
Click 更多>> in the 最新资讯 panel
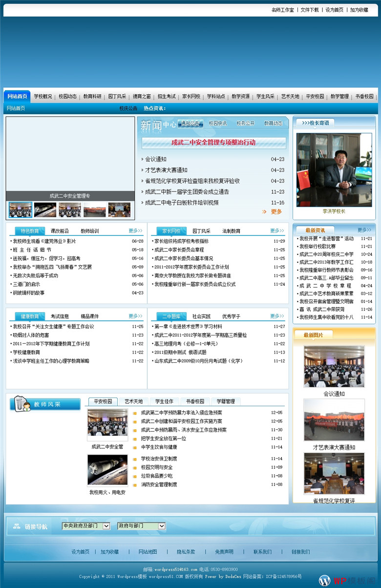364,230
